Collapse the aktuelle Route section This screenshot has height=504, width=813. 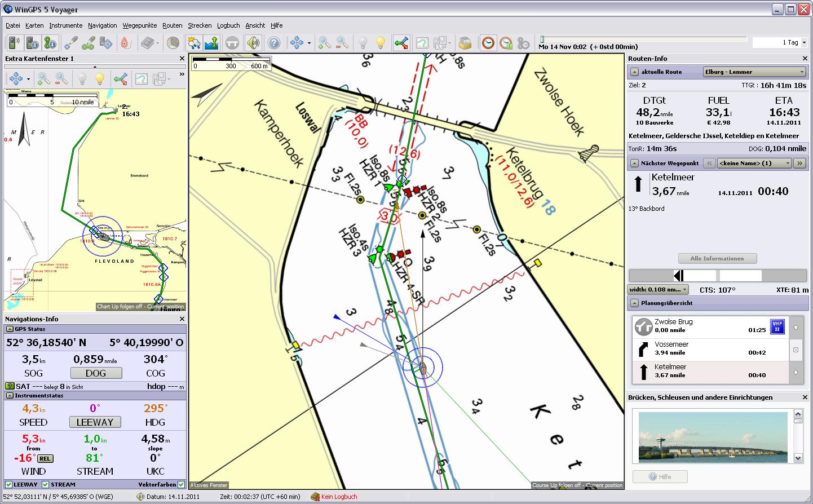pos(634,72)
